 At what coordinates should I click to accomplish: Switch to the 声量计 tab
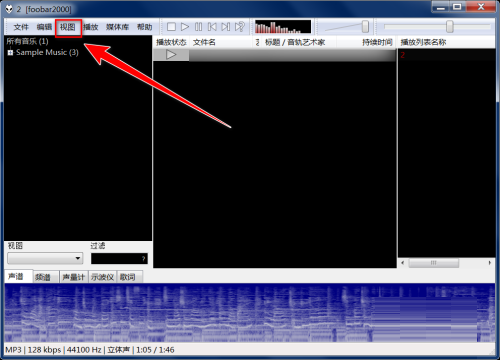tap(74, 277)
